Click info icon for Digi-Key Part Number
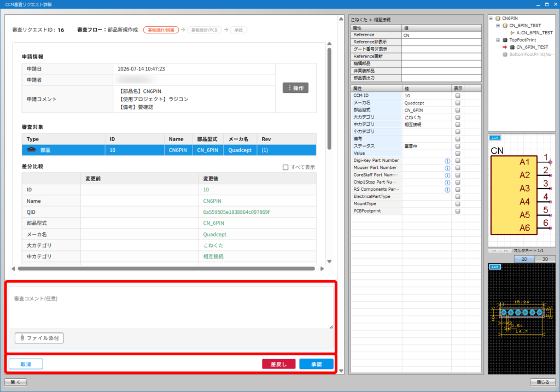Screen dimensions: 560x392 tap(447, 161)
